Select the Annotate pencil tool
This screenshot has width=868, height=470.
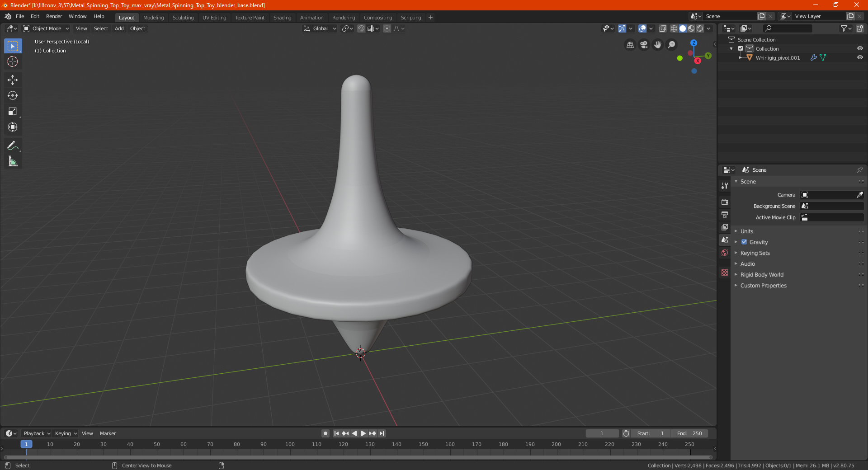coord(13,146)
